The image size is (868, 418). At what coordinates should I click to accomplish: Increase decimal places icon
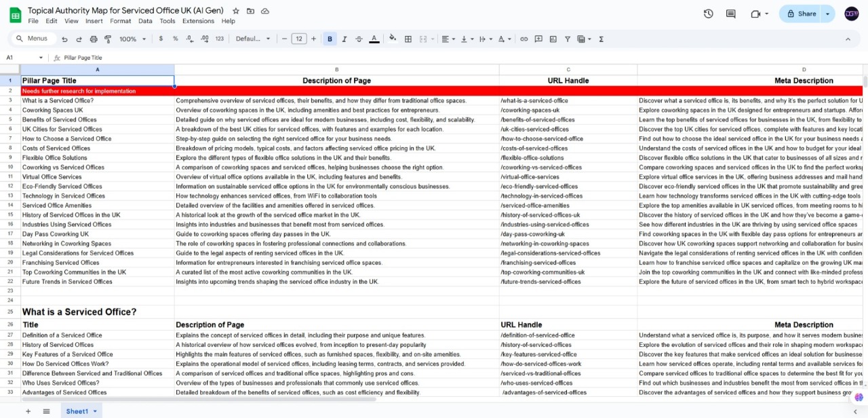pos(205,39)
